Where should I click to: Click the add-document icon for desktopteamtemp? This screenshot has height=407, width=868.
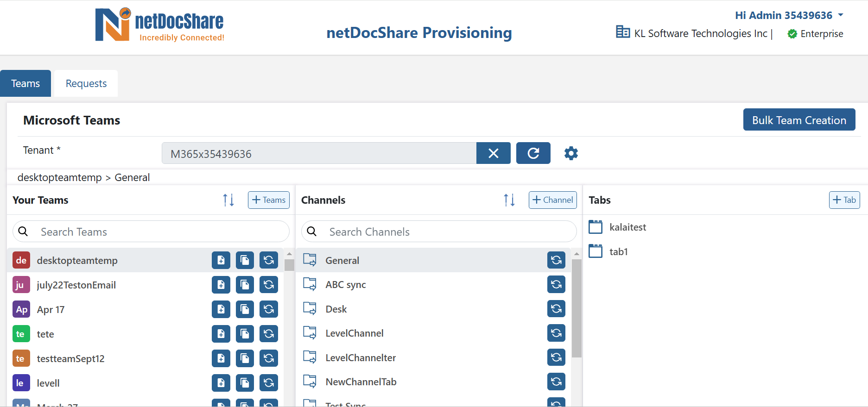pos(221,260)
